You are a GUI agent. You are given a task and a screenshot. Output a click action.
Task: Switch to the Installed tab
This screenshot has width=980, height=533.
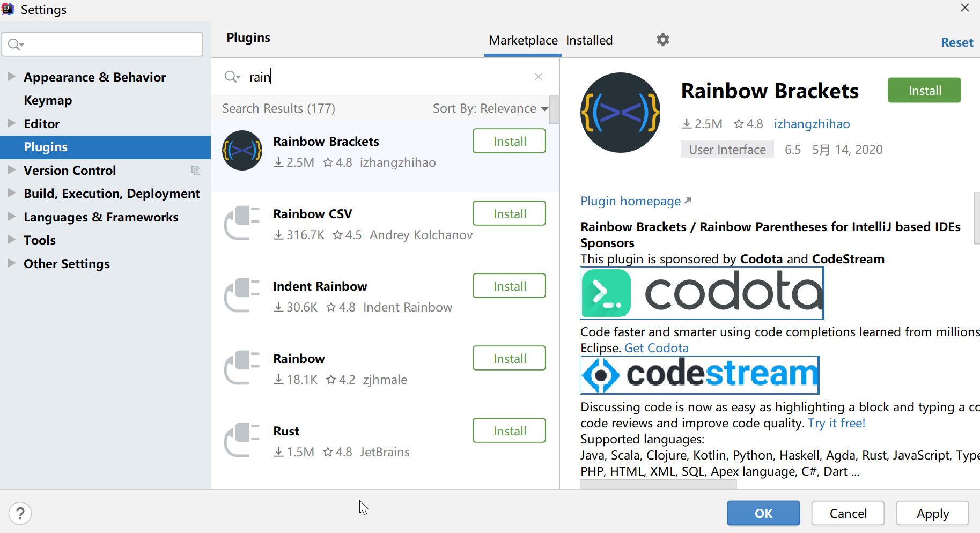tap(589, 40)
